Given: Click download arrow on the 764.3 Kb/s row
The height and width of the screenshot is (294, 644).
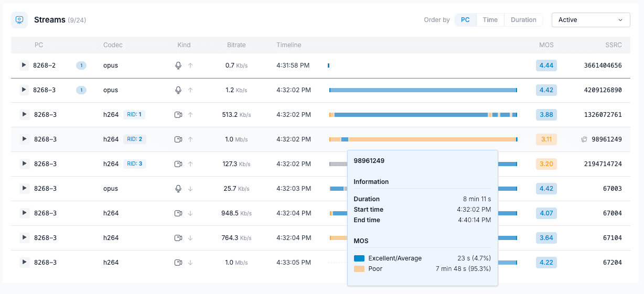Looking at the screenshot, I should (x=190, y=238).
